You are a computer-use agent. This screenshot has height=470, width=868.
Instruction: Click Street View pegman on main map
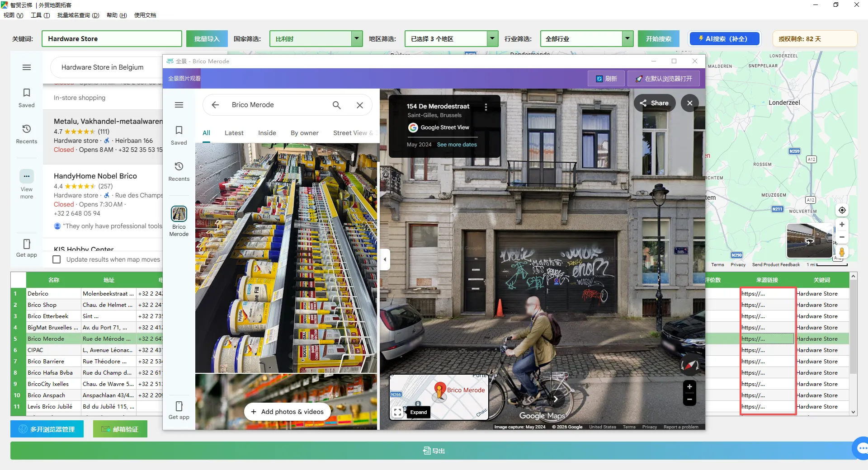(x=842, y=252)
